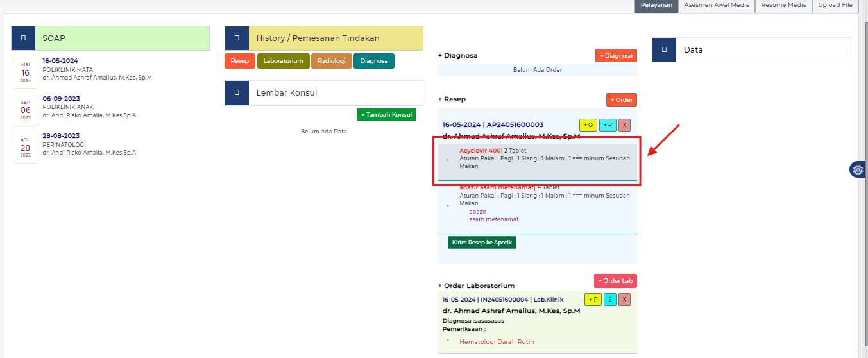Select the Acyclovir 400 prescription item
This screenshot has width=868, height=358.
pyautogui.click(x=480, y=151)
